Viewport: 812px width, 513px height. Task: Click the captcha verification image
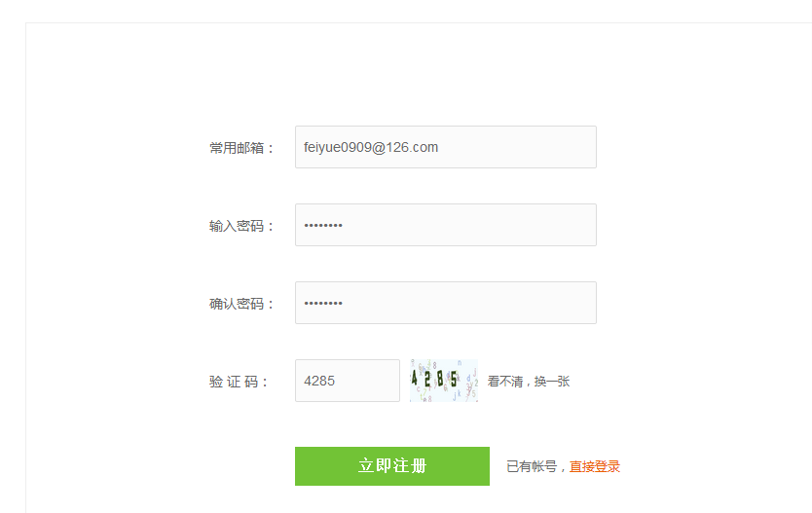point(444,381)
